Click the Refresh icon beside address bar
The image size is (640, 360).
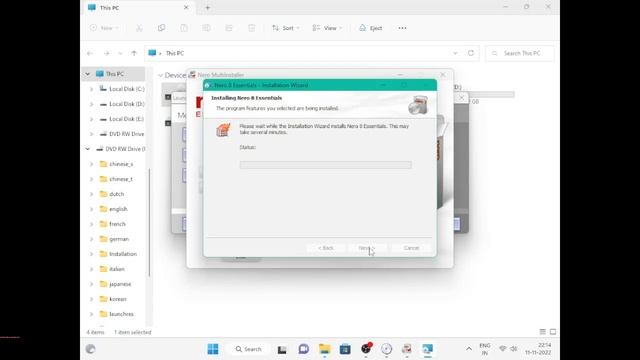pyautogui.click(x=471, y=53)
